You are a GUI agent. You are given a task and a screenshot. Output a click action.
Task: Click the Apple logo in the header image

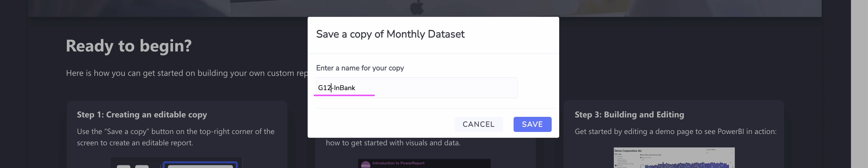pyautogui.click(x=418, y=8)
